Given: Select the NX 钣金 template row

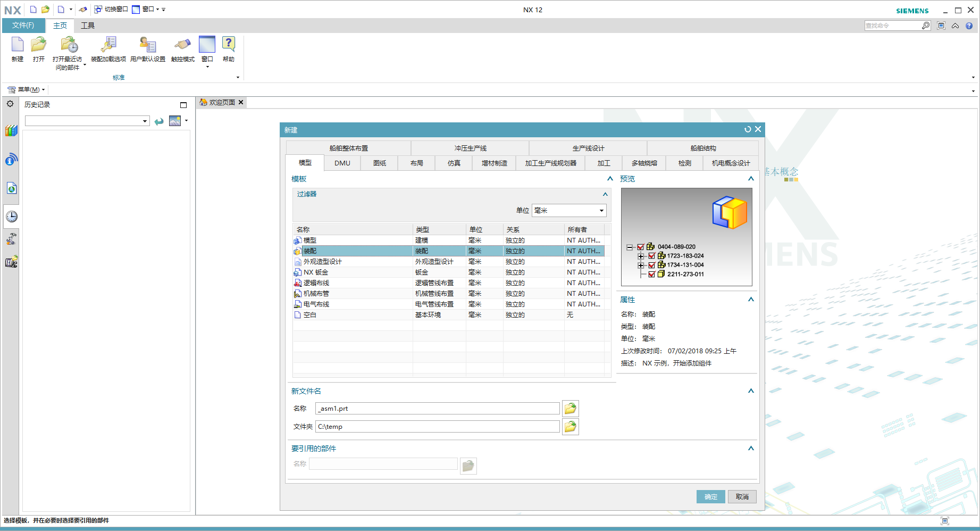Looking at the screenshot, I should (448, 272).
